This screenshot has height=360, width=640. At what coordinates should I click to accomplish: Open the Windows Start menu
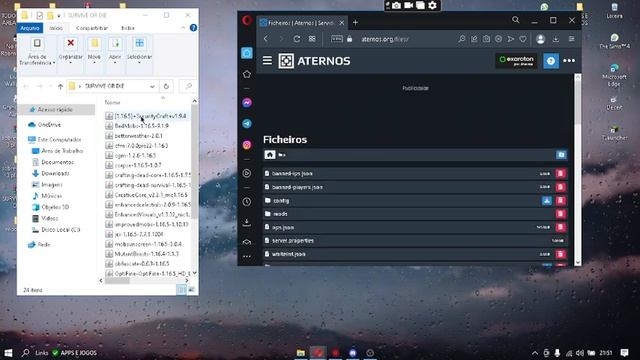[x=8, y=353]
